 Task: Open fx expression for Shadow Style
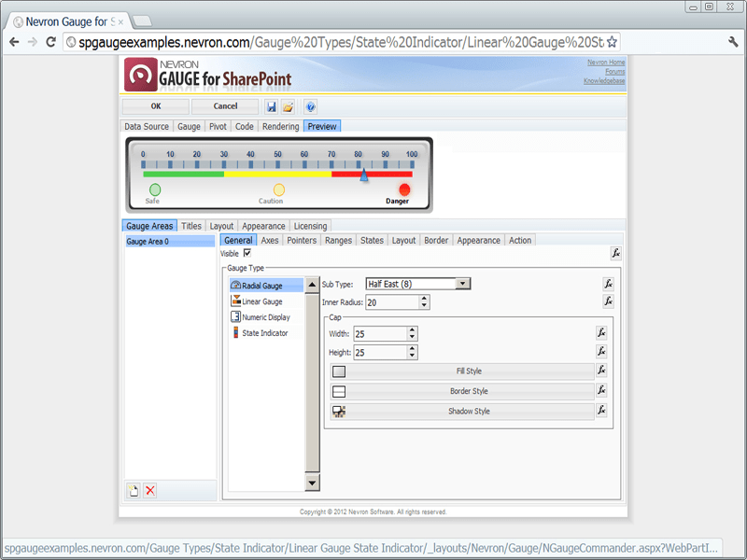click(x=601, y=410)
